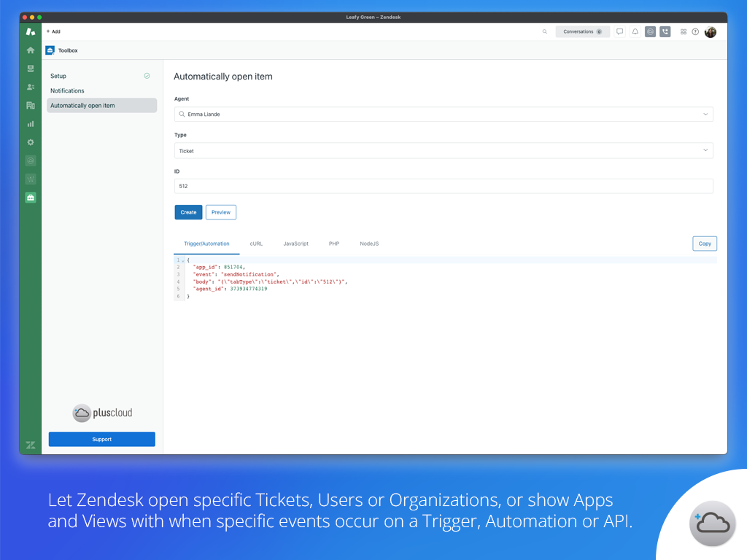Image resolution: width=747 pixels, height=560 pixels.
Task: Select Notifications in the Toolbox side menu
Action: (67, 90)
